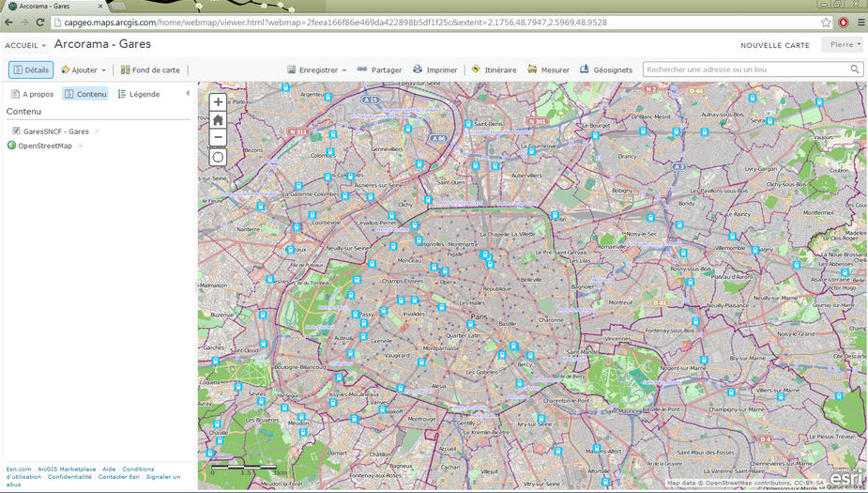Open the Mesurer measurement tool

coord(548,69)
